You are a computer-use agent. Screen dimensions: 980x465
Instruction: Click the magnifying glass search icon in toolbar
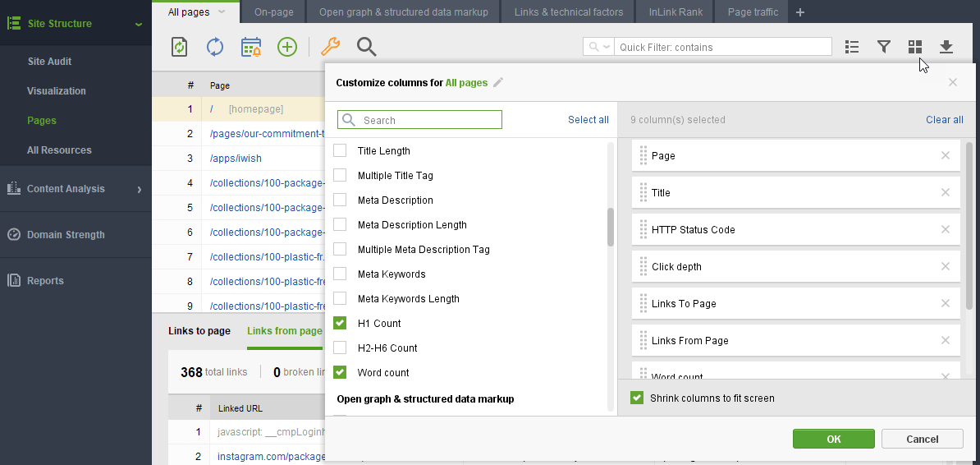click(367, 47)
